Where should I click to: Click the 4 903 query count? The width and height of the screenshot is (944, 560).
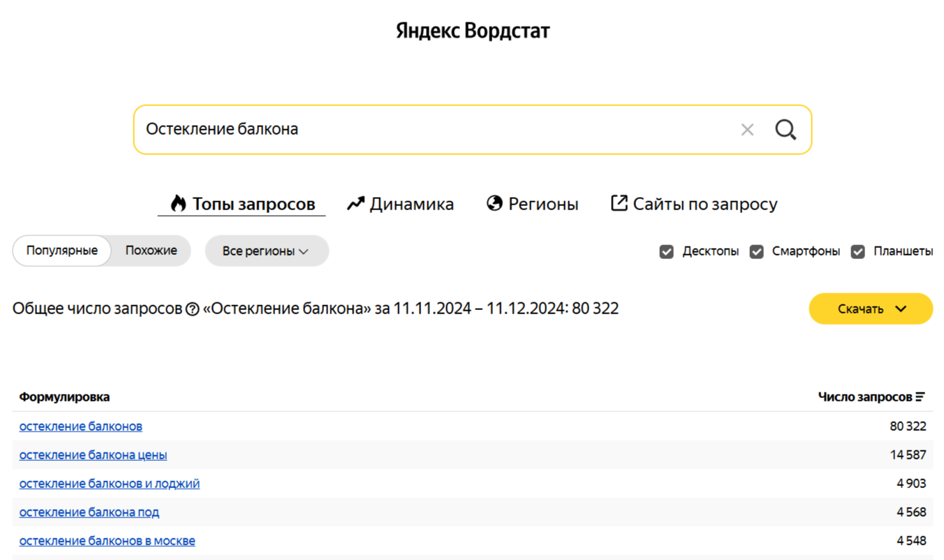(911, 483)
